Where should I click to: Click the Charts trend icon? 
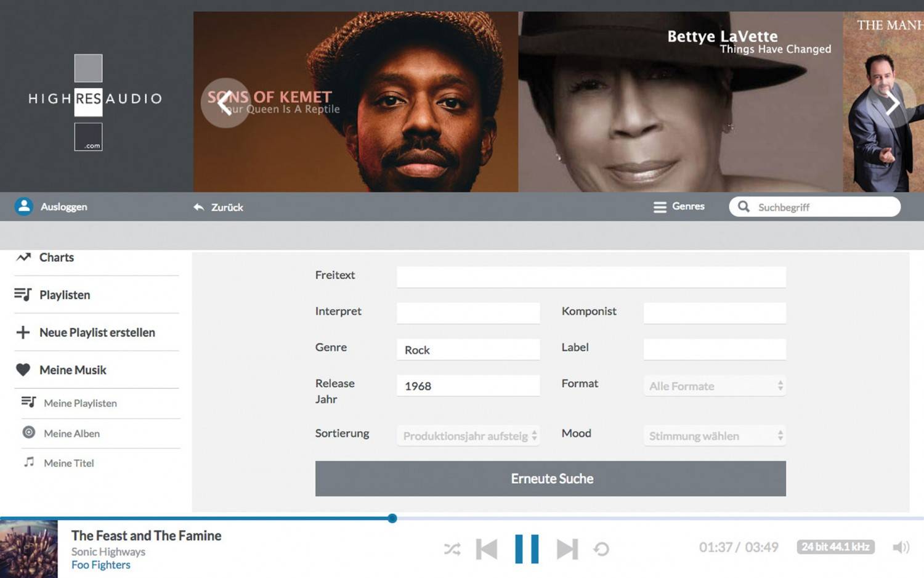pos(23,257)
